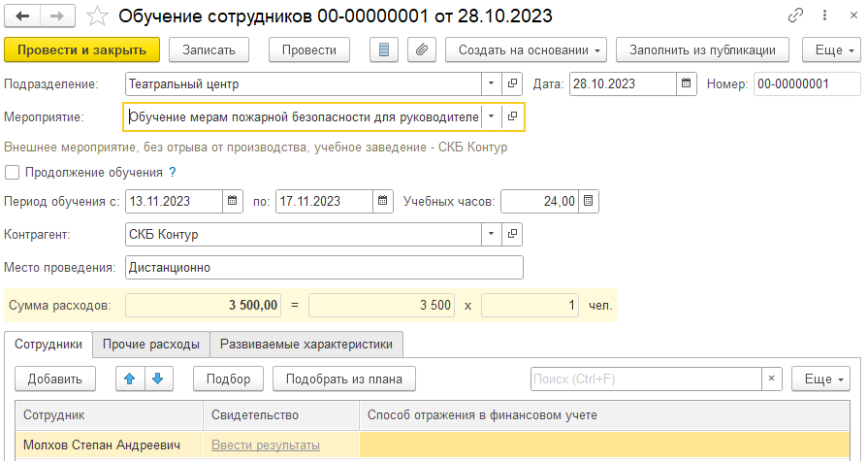Image resolution: width=868 pixels, height=461 pixels.
Task: Expand the Подразделение dropdown list
Action: 492,84
